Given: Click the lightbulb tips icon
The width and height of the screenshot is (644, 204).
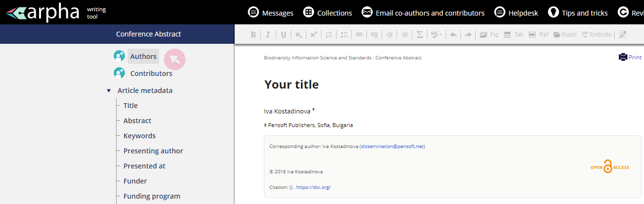Looking at the screenshot, I should [553, 13].
